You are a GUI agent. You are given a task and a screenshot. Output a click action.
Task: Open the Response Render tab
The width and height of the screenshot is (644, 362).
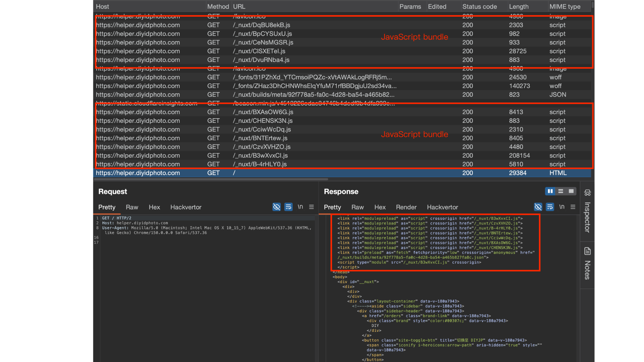[x=406, y=207]
